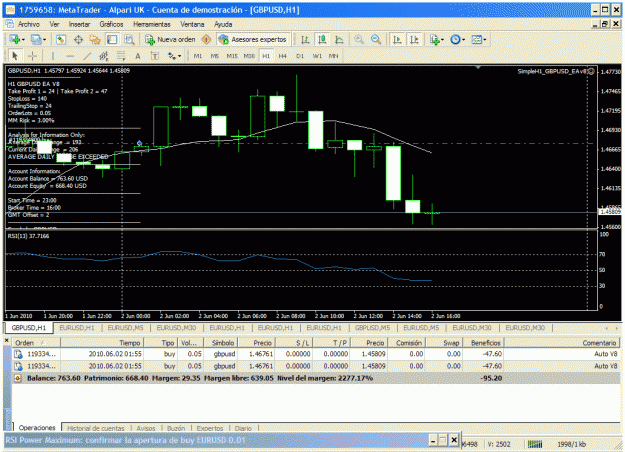
Task: Switch to M1 timeframe
Action: point(198,56)
